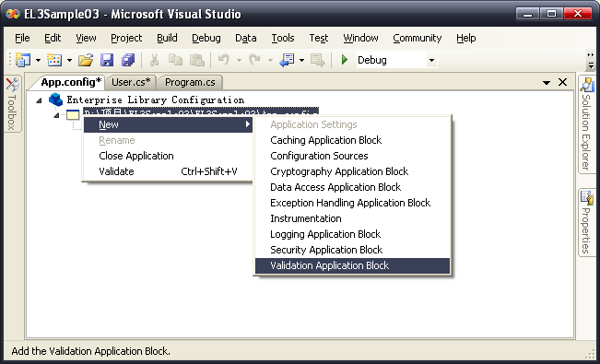The width and height of the screenshot is (600, 364).
Task: Select Data Access Application Block
Action: 352,187
